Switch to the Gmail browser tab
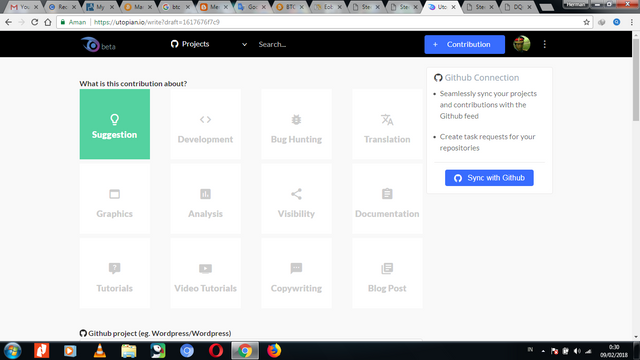The width and height of the screenshot is (640, 360). [24, 7]
